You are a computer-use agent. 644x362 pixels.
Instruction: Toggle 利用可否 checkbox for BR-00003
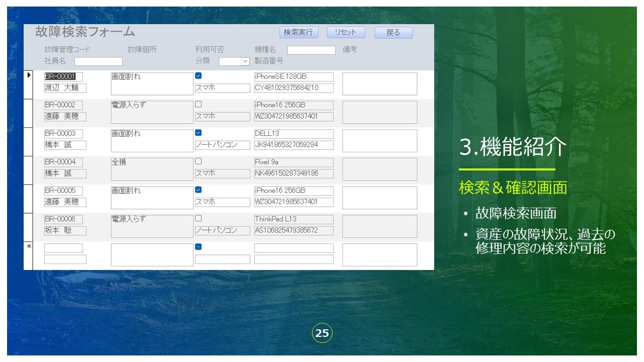[198, 133]
